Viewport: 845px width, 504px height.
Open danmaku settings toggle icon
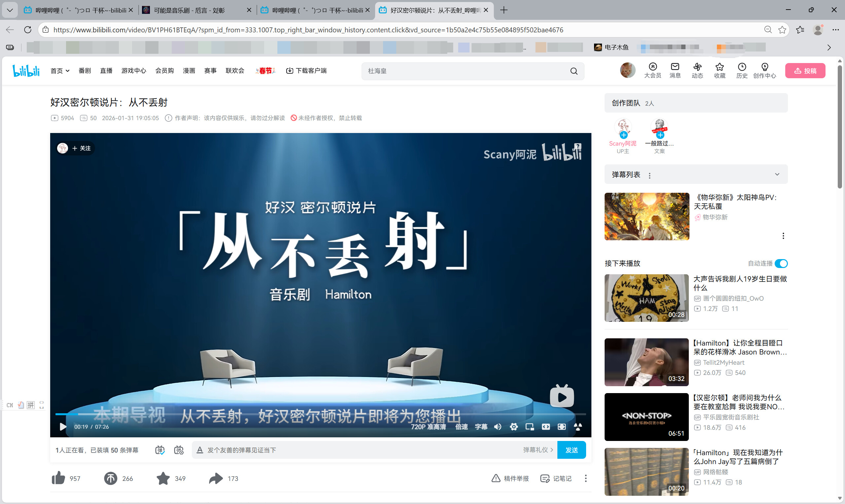tap(179, 450)
